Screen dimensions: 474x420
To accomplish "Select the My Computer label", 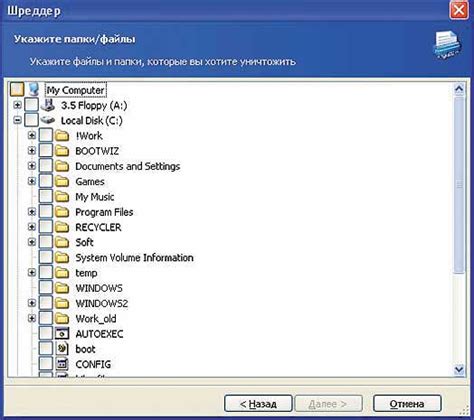I will pos(75,90).
